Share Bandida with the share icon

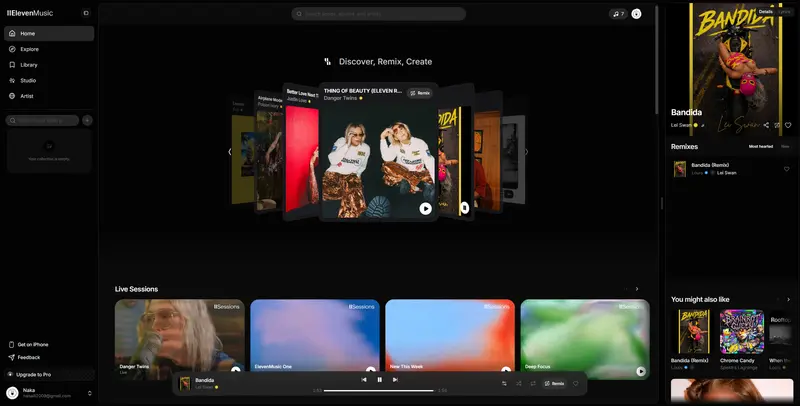tap(766, 125)
